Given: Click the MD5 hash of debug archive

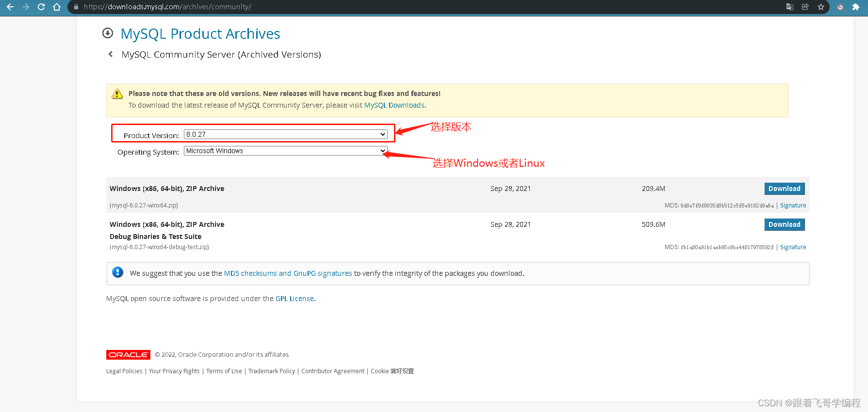Looking at the screenshot, I should coord(727,247).
